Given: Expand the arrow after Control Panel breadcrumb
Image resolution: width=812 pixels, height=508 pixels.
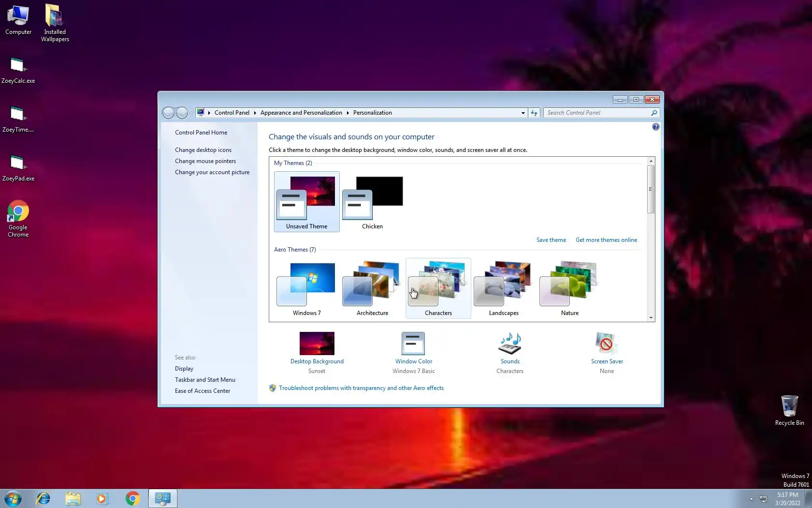Looking at the screenshot, I should tap(255, 113).
